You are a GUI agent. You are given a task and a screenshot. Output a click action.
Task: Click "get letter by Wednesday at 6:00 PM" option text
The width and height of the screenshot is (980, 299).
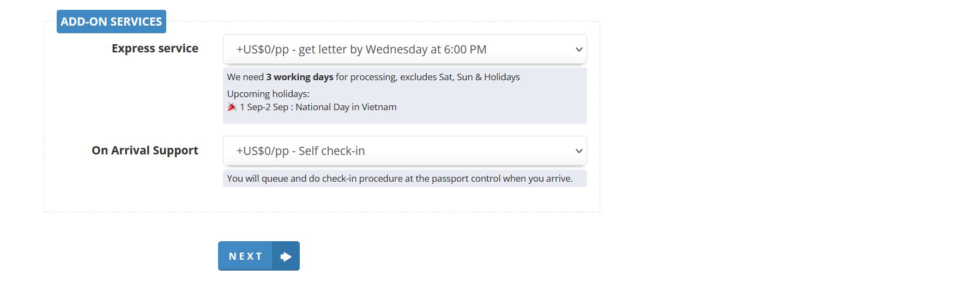tap(392, 50)
